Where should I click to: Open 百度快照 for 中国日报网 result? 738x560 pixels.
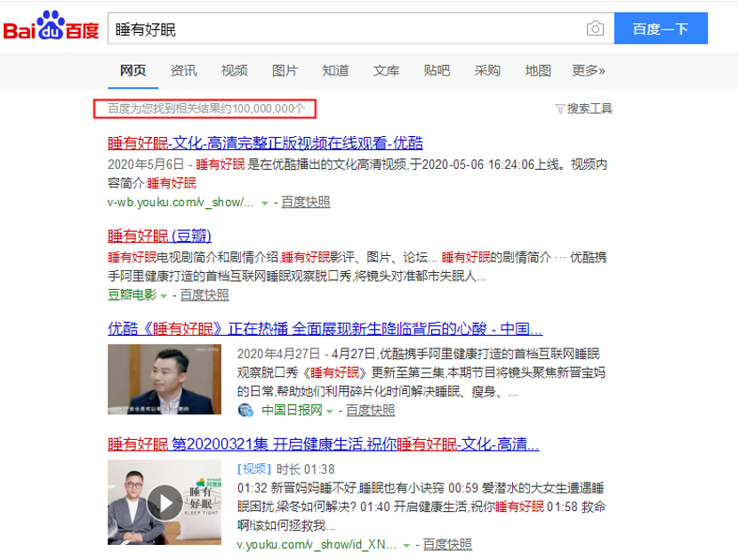371,411
